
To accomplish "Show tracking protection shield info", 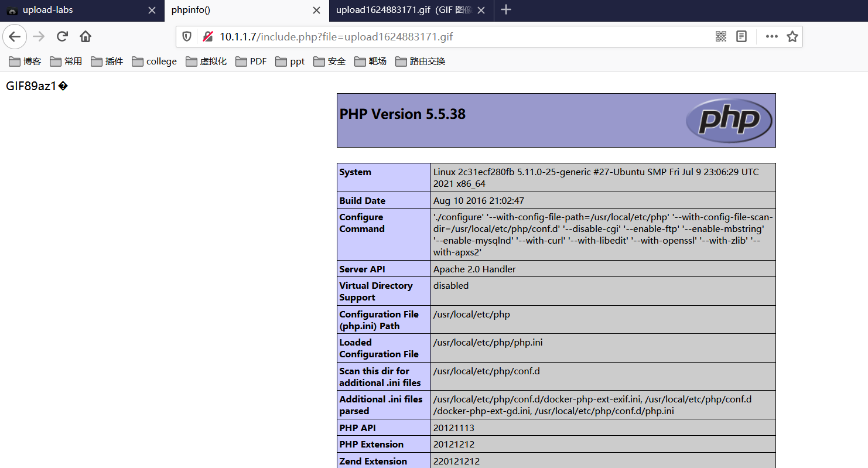I will point(187,37).
